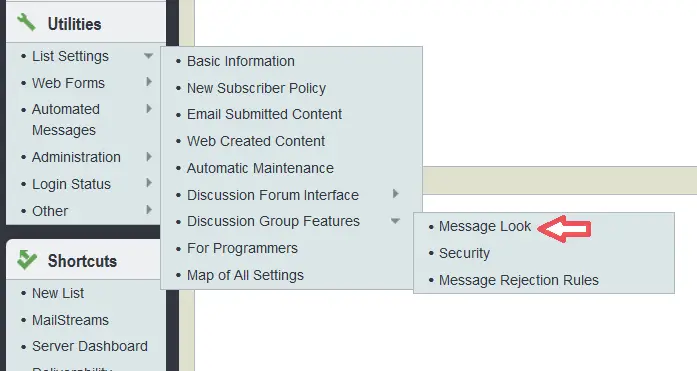
Task: Click the New List shortcut
Action: (58, 293)
